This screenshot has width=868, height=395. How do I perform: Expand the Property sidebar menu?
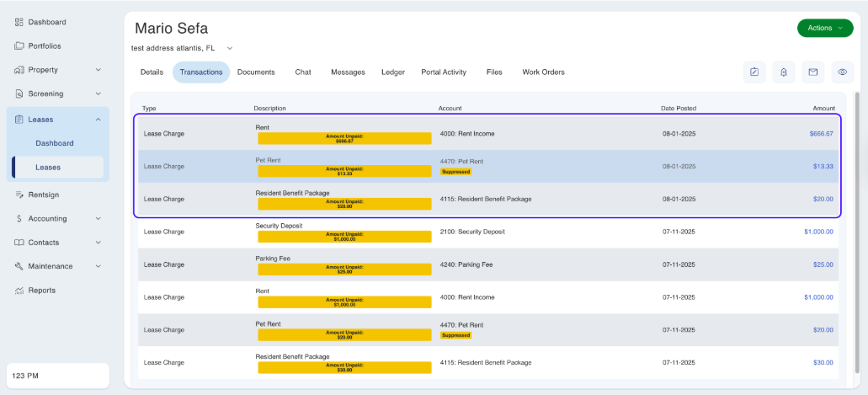[57, 70]
